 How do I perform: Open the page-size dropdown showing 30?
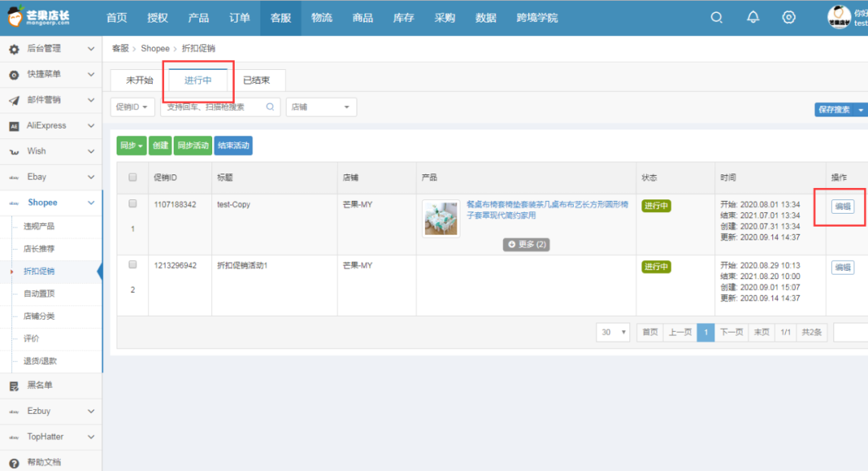click(x=613, y=332)
